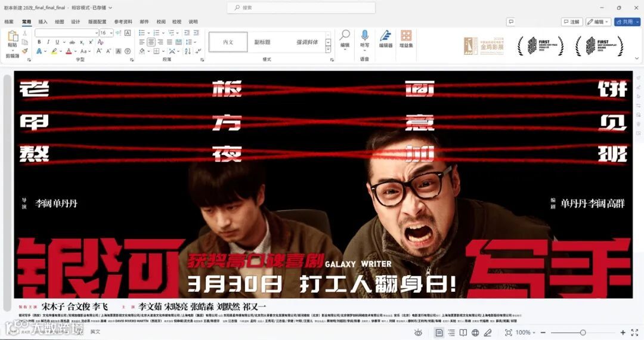The height and width of the screenshot is (340, 644).
Task: Click the Distributed alignment icon
Action: (179, 42)
